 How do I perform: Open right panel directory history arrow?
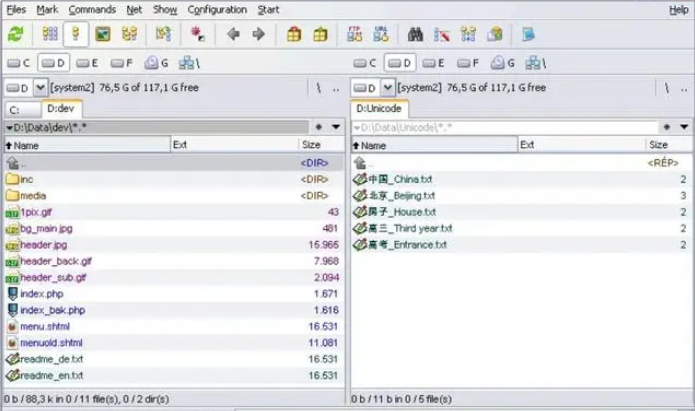[684, 127]
